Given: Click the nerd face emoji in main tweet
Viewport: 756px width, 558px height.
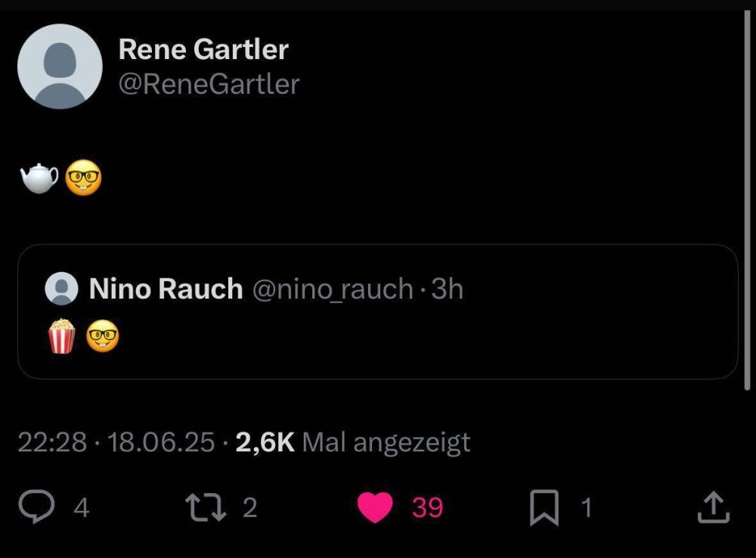Looking at the screenshot, I should 83,178.
